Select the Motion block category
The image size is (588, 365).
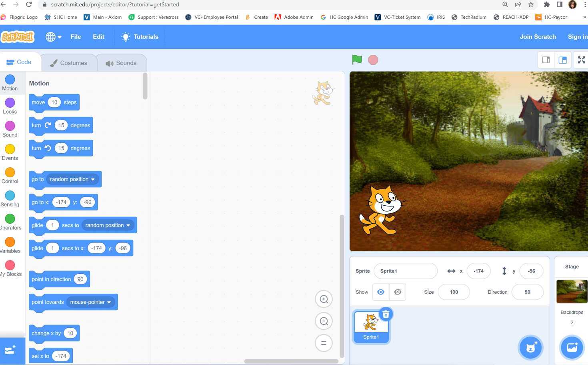[x=10, y=83]
